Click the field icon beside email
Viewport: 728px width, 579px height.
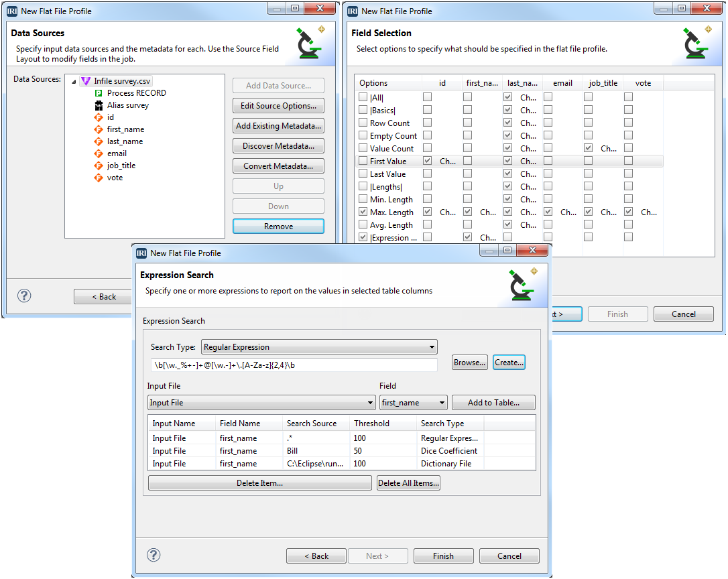pyautogui.click(x=99, y=153)
